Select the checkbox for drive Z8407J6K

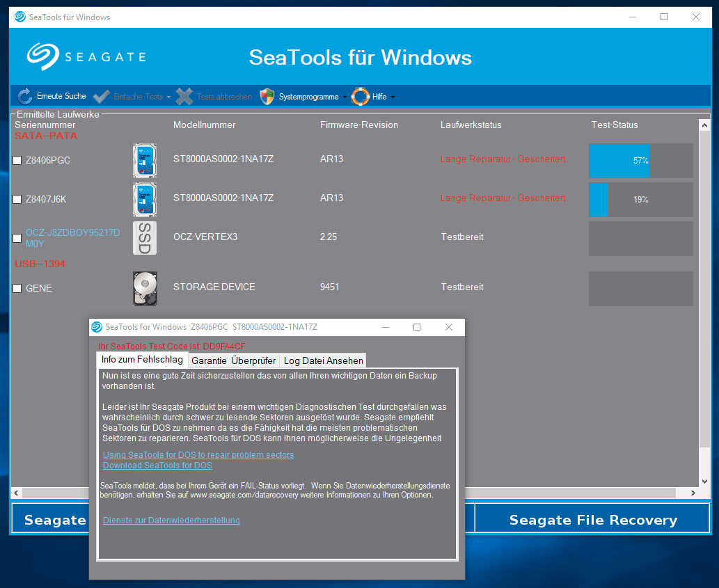(x=17, y=199)
